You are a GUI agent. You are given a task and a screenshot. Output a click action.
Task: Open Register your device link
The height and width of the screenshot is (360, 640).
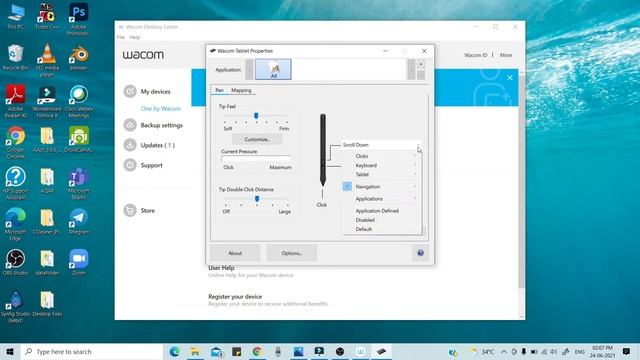pos(235,296)
